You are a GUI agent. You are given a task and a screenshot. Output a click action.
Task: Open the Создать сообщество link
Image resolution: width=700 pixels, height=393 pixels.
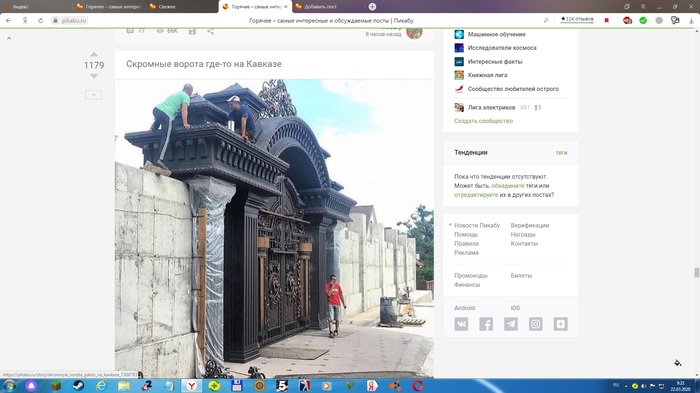coord(483,121)
